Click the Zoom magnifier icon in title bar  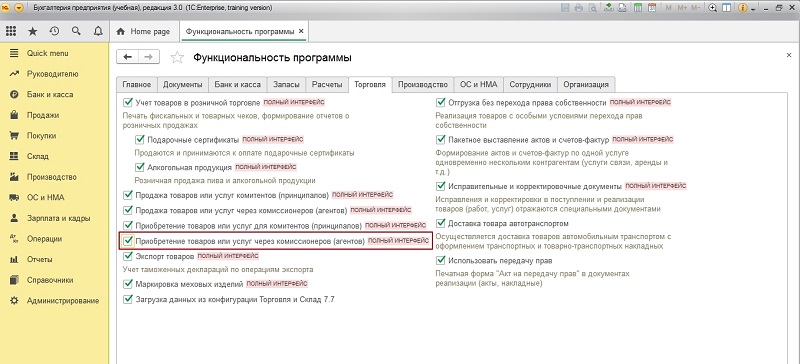tap(712, 8)
